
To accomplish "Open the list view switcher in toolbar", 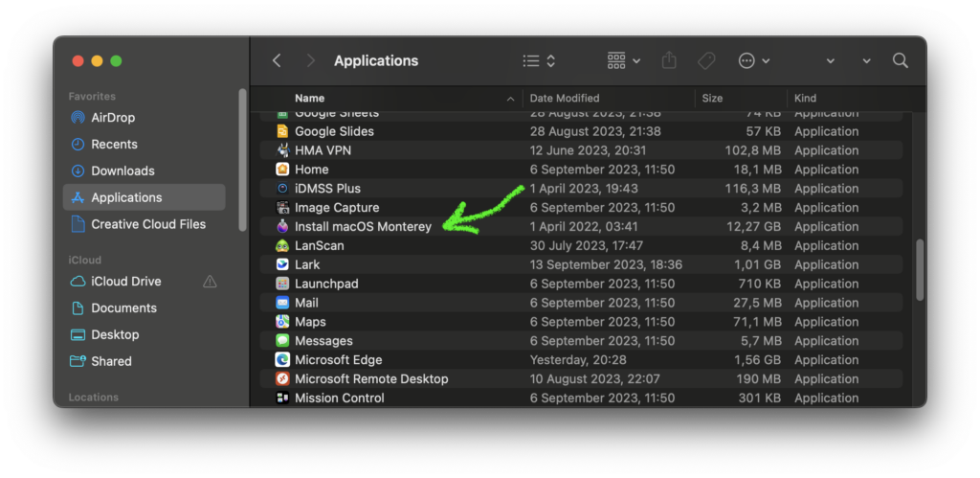I will click(539, 60).
